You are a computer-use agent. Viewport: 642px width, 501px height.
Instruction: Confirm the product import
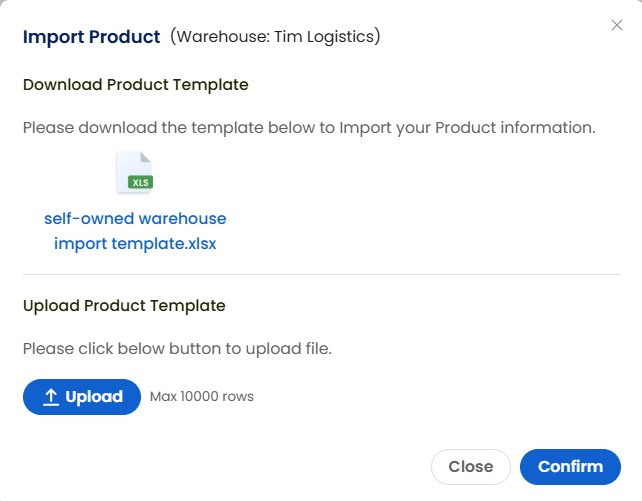tap(570, 467)
